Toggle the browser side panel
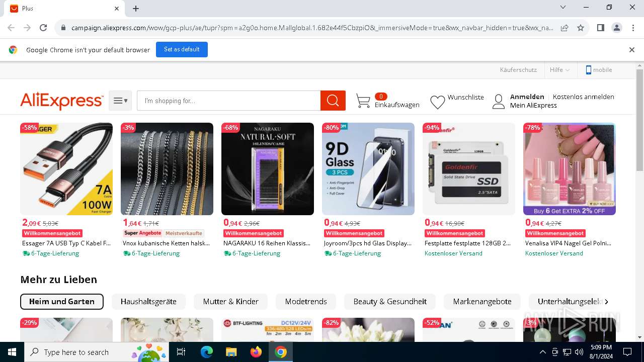This screenshot has width=644, height=362. [x=600, y=28]
